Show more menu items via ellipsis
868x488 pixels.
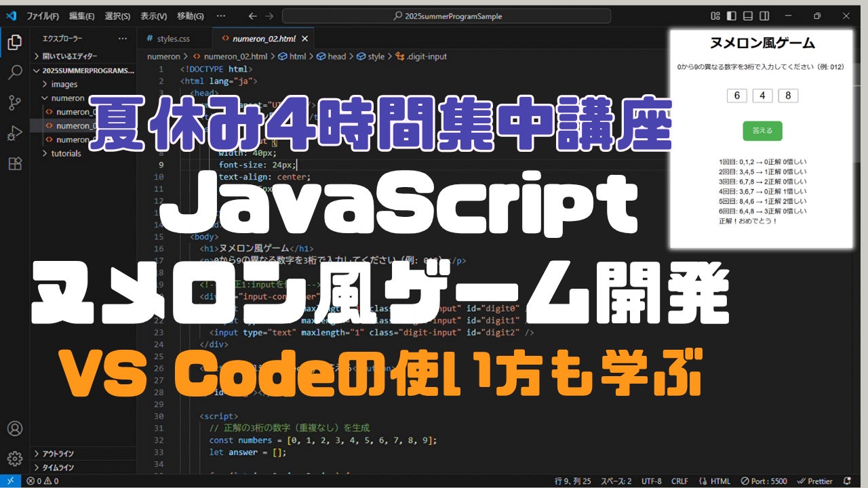221,16
